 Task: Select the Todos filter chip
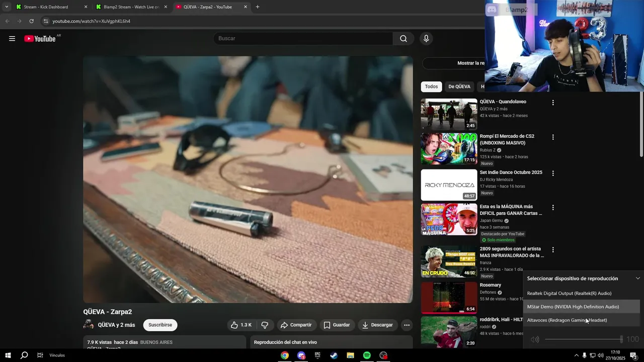[x=431, y=86]
